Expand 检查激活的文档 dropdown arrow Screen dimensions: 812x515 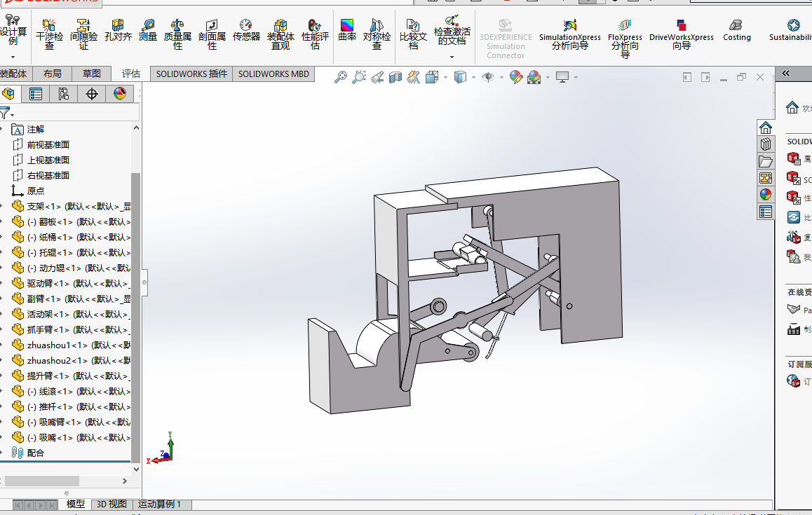click(452, 57)
